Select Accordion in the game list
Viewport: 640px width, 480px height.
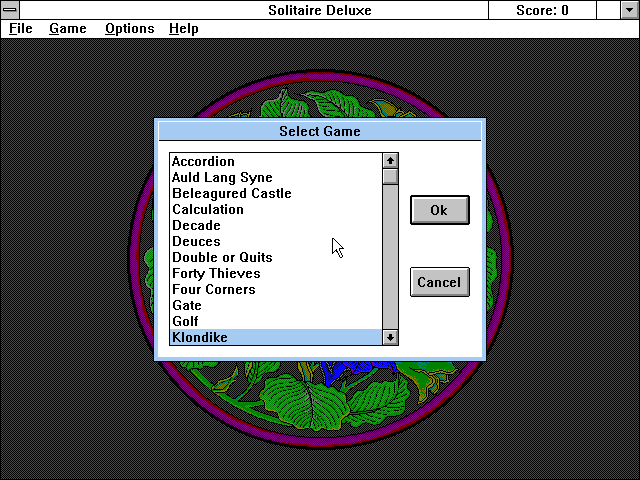276,161
